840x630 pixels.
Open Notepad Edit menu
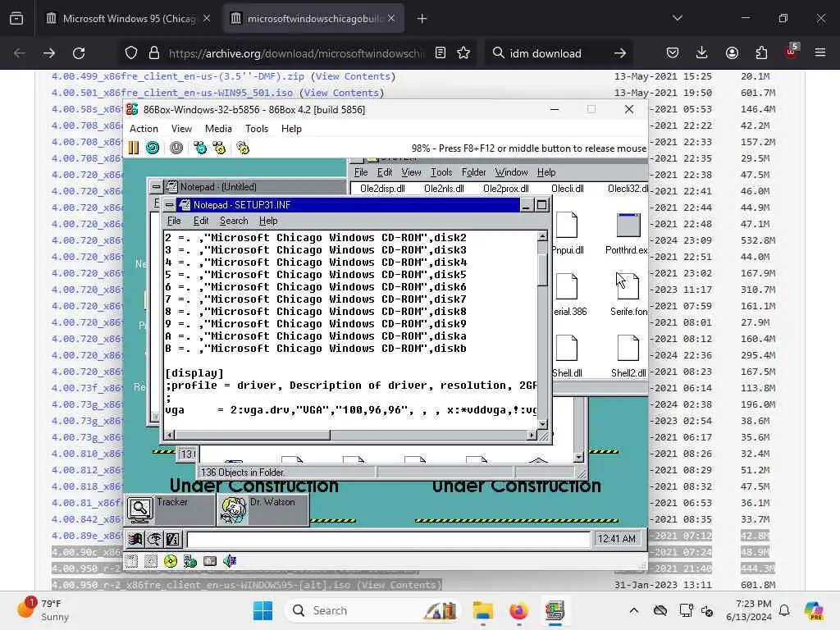click(x=201, y=221)
